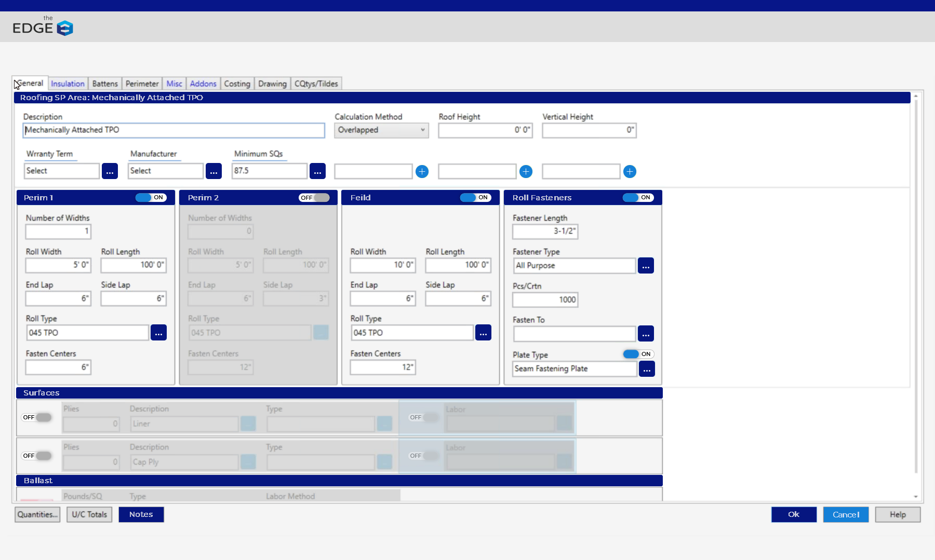935x560 pixels.
Task: Expand the Calculation Method dropdown
Action: click(x=381, y=130)
